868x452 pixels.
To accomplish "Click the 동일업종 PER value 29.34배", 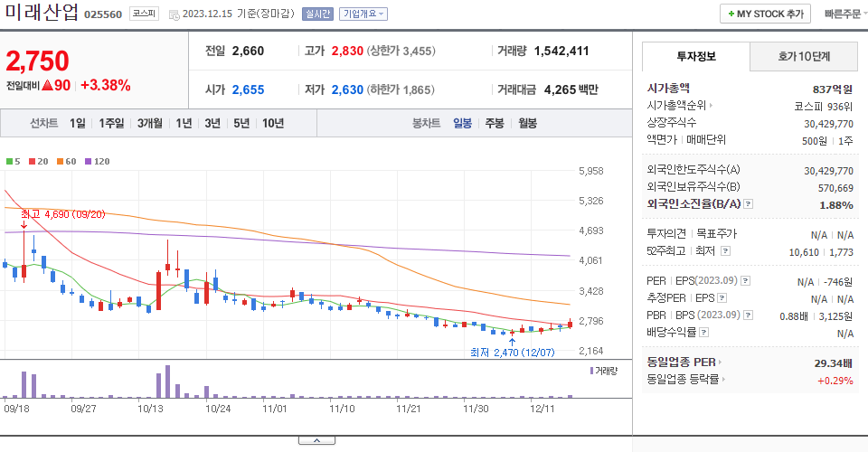I will pos(833,363).
